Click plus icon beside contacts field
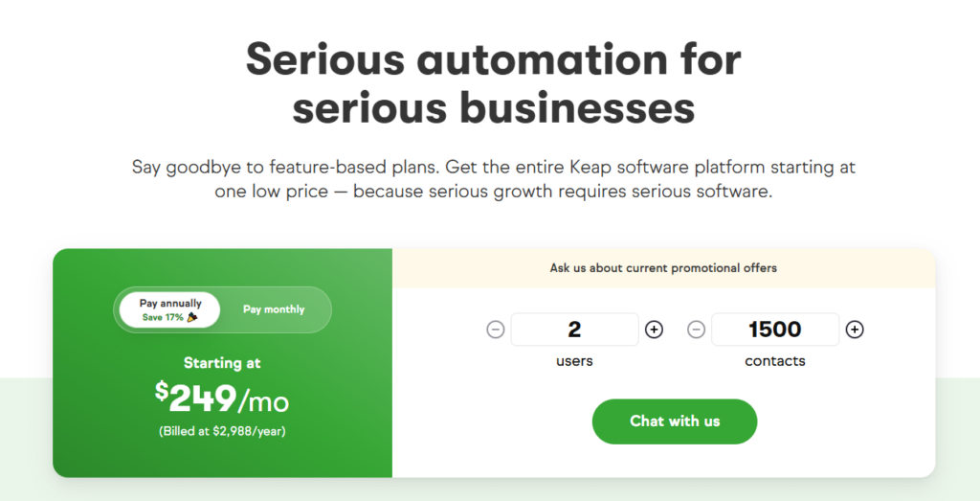This screenshot has width=980, height=501. tap(855, 330)
